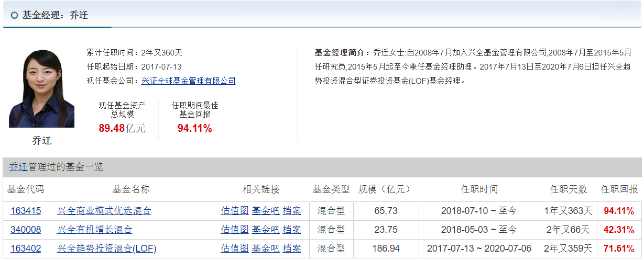Open 基金吧 for 兴全有机增长混合
The image size is (644, 260).
pos(266,229)
